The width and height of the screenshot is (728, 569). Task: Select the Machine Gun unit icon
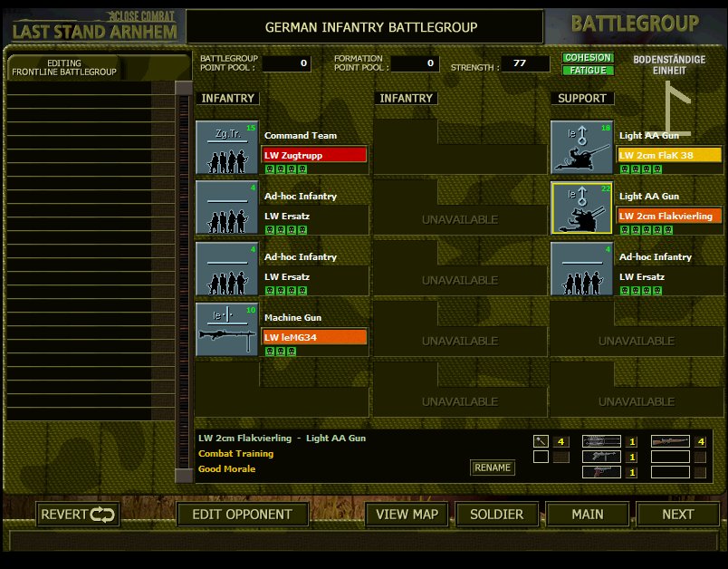227,329
